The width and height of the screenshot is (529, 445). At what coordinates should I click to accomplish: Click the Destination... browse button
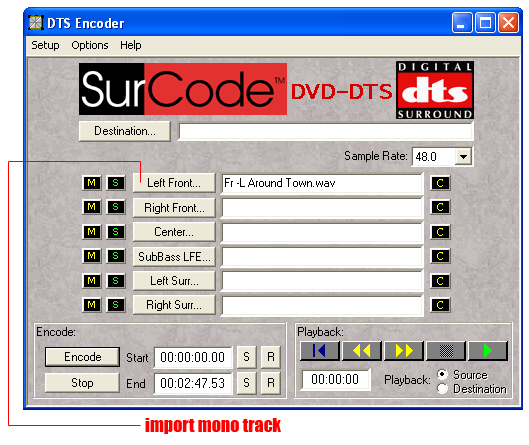click(125, 131)
